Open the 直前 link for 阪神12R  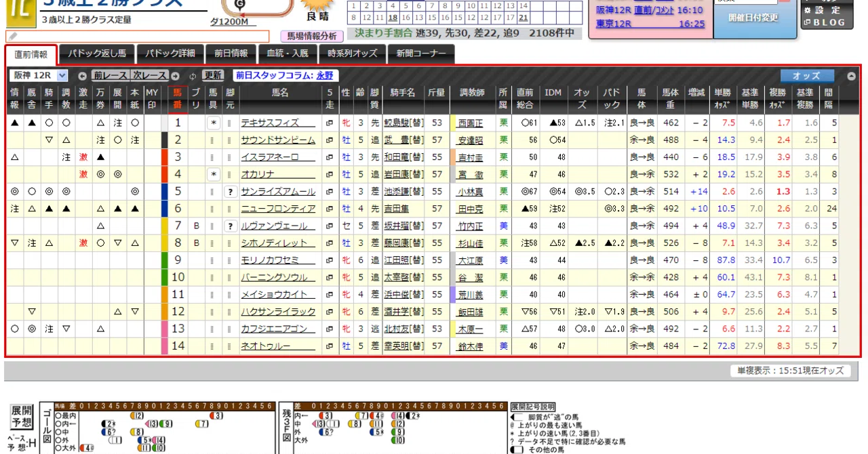643,10
